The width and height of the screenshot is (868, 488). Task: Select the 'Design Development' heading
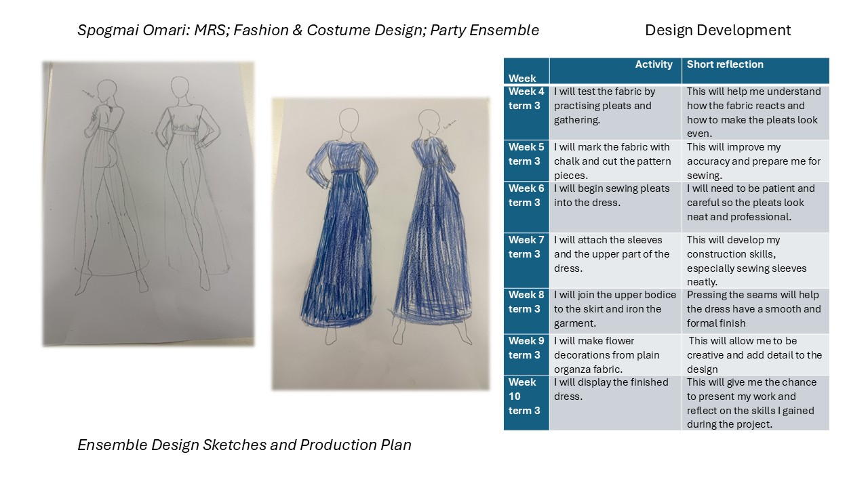click(717, 30)
